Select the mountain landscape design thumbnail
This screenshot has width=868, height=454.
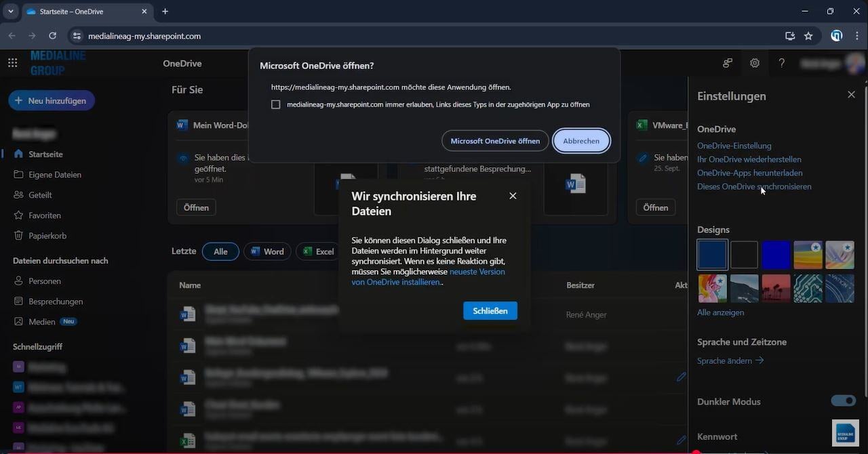click(x=744, y=288)
